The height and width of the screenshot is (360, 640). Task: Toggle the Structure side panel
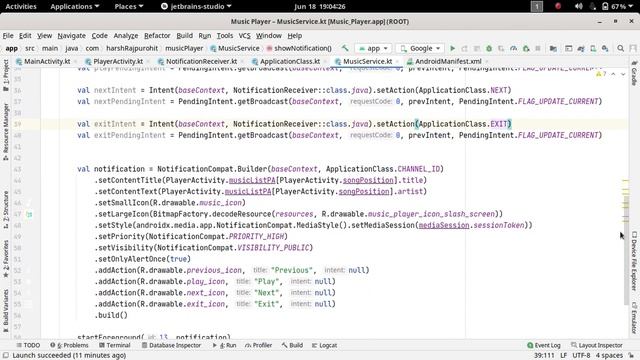click(6, 209)
